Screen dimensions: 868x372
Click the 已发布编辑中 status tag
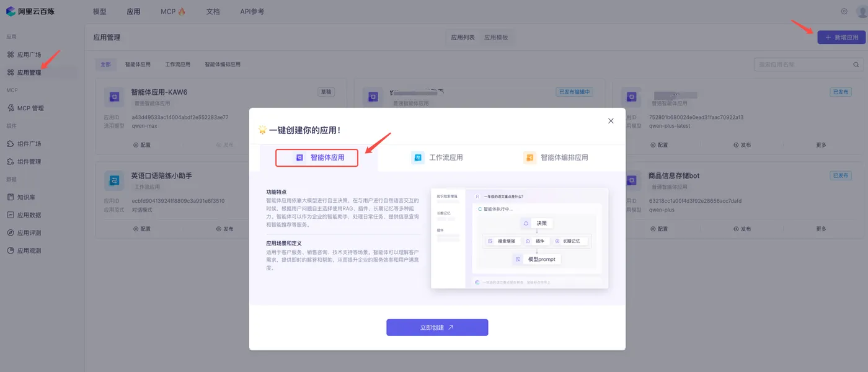coord(574,92)
